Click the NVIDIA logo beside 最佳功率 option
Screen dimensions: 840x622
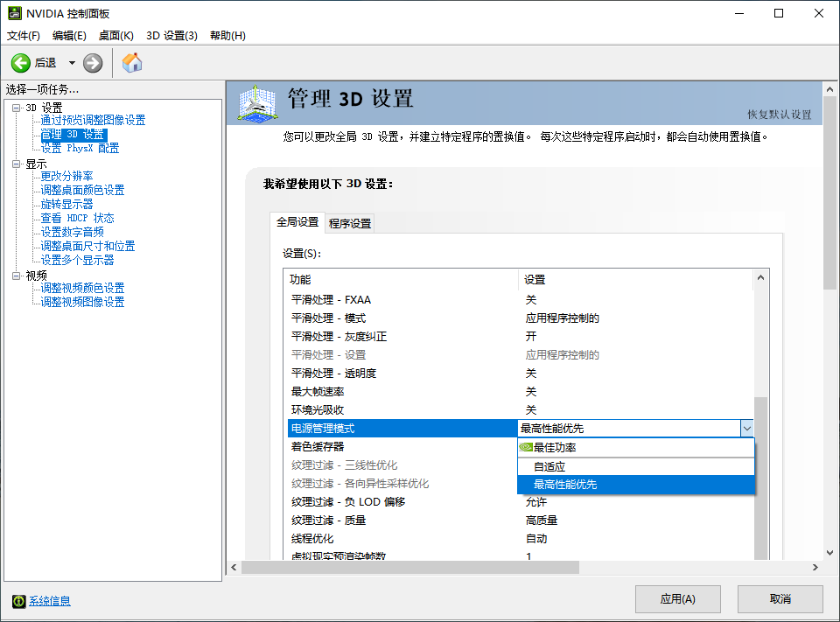525,447
